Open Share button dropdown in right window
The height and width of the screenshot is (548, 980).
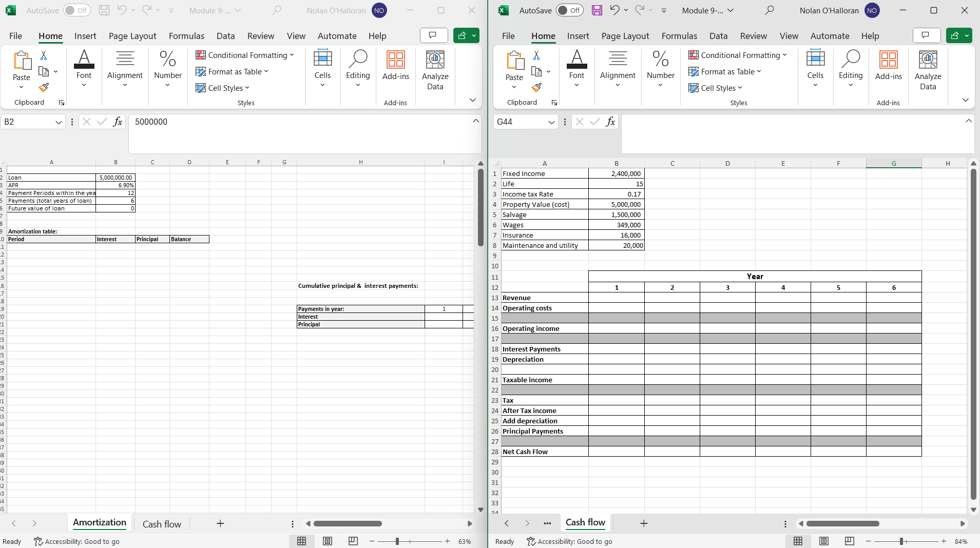click(967, 35)
